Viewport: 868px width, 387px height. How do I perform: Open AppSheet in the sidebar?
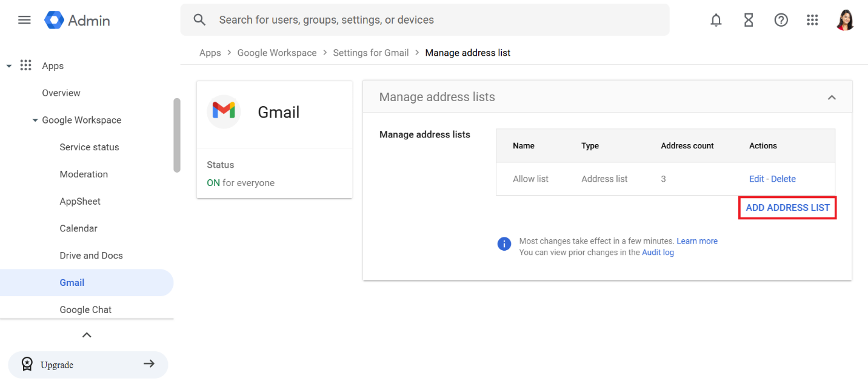click(80, 201)
